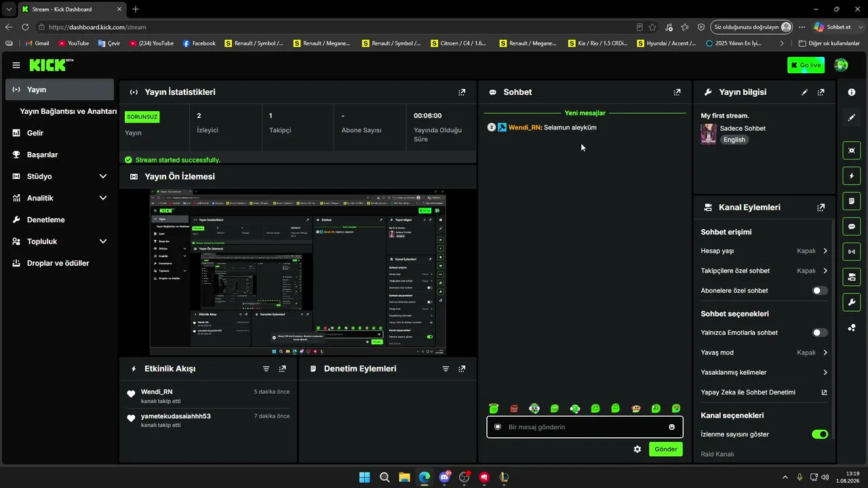
Task: Open Takipçilere özel sohbet options
Action: pyautogui.click(x=764, y=270)
